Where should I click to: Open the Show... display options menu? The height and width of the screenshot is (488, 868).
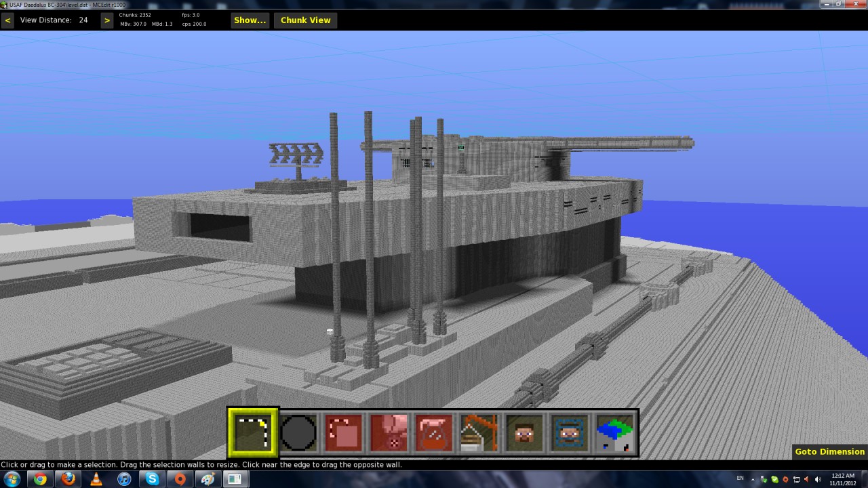click(250, 20)
